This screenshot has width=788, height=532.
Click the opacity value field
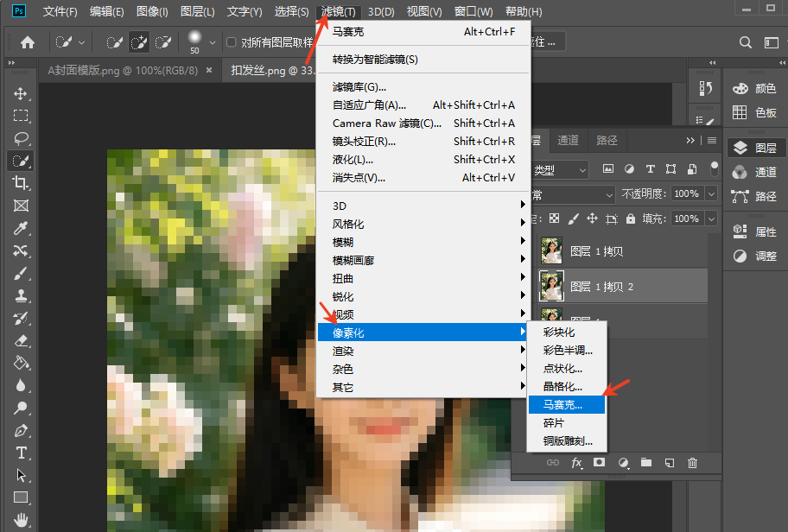[687, 194]
